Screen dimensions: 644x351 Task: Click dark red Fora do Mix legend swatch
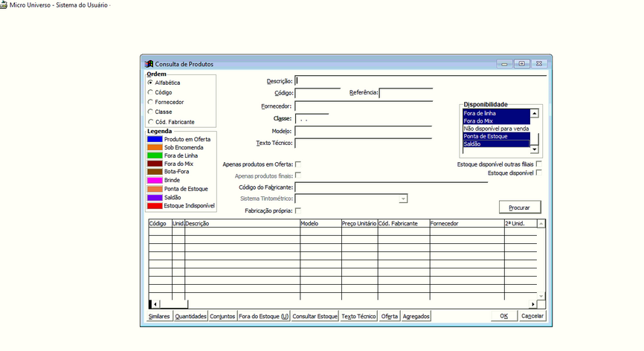[x=155, y=164]
